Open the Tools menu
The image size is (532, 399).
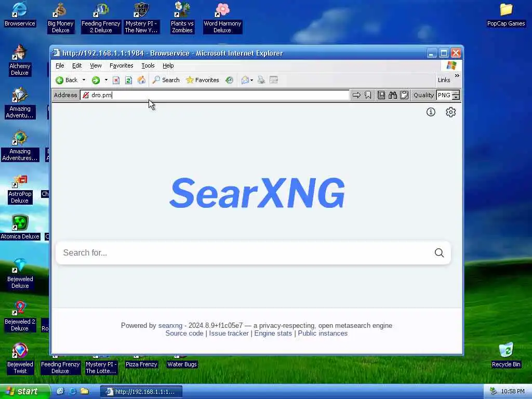click(148, 65)
